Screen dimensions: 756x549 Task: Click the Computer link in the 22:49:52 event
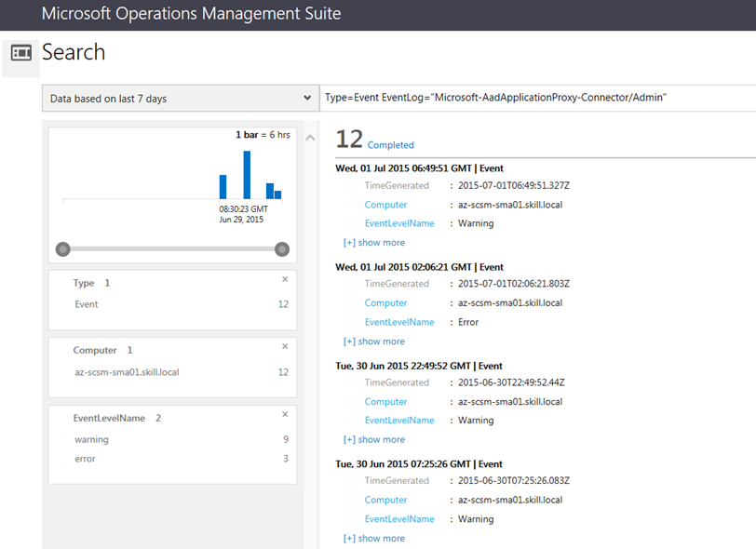coord(385,402)
